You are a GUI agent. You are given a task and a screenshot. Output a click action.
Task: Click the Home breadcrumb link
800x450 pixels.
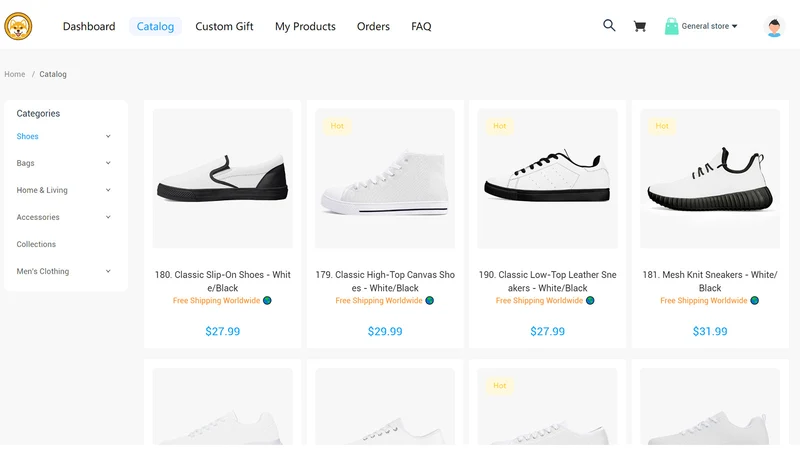coord(15,74)
